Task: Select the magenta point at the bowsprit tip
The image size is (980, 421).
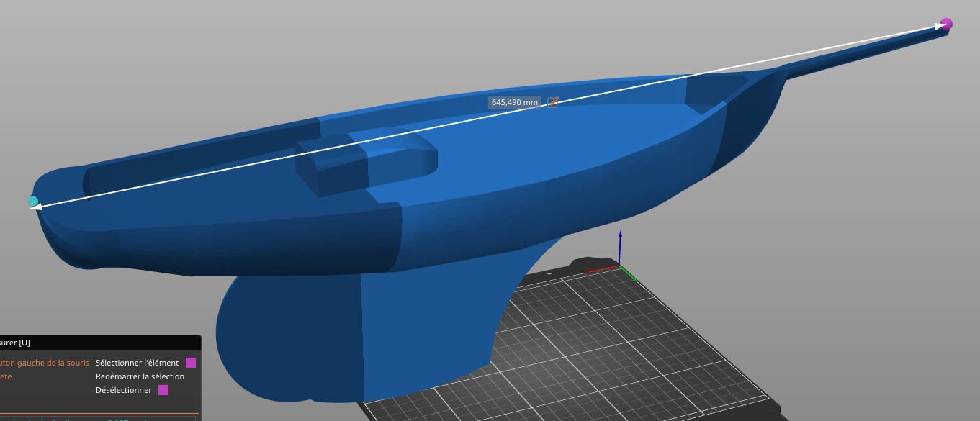Action: [946, 24]
